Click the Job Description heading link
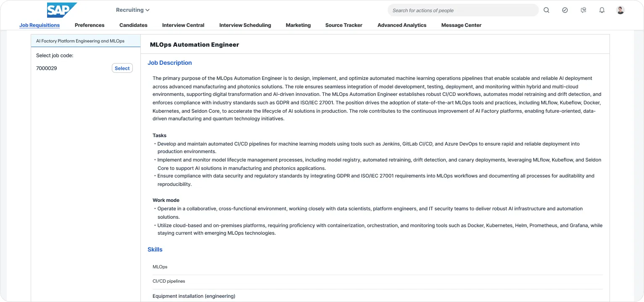 point(169,63)
